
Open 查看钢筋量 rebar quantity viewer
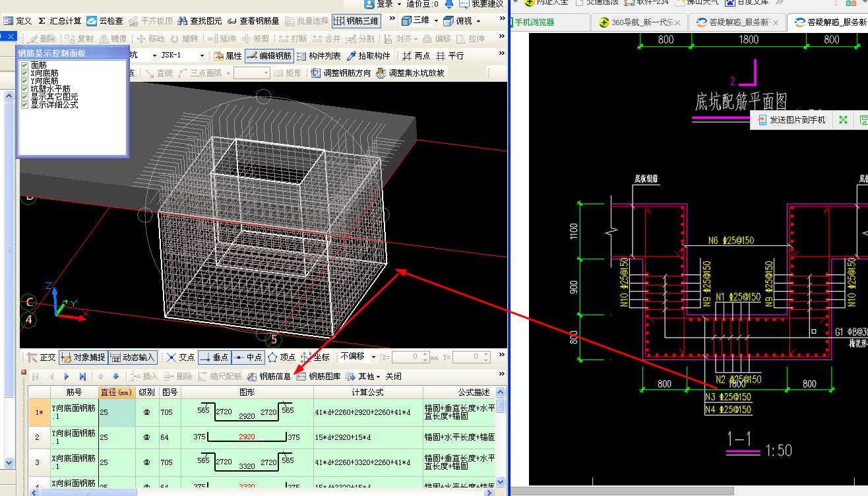point(253,21)
